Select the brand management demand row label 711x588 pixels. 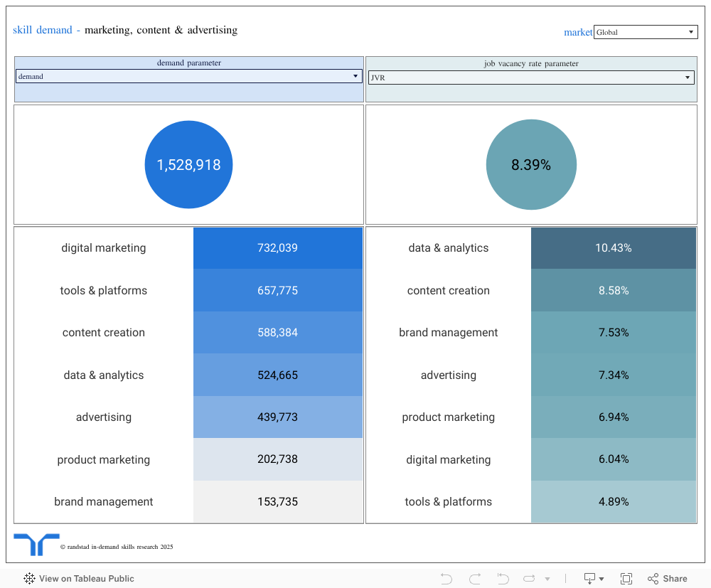[x=104, y=502]
